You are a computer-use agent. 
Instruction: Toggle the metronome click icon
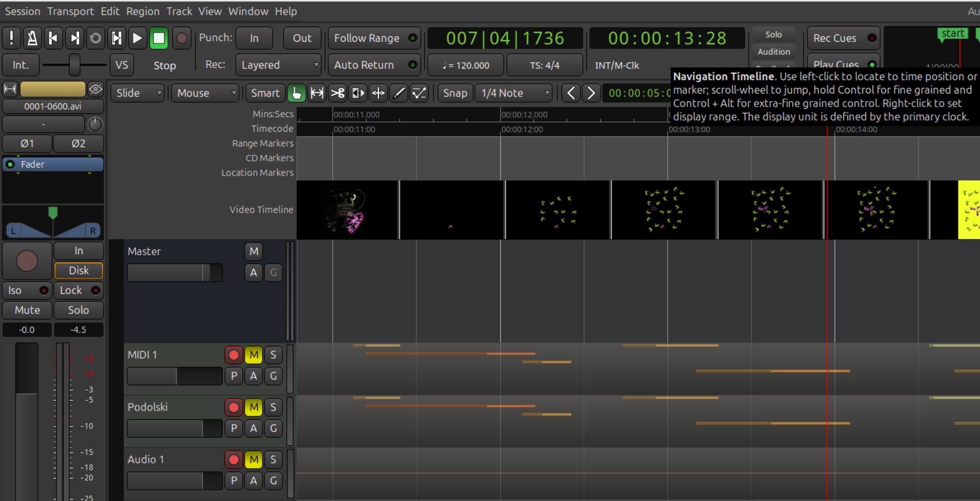click(x=32, y=38)
